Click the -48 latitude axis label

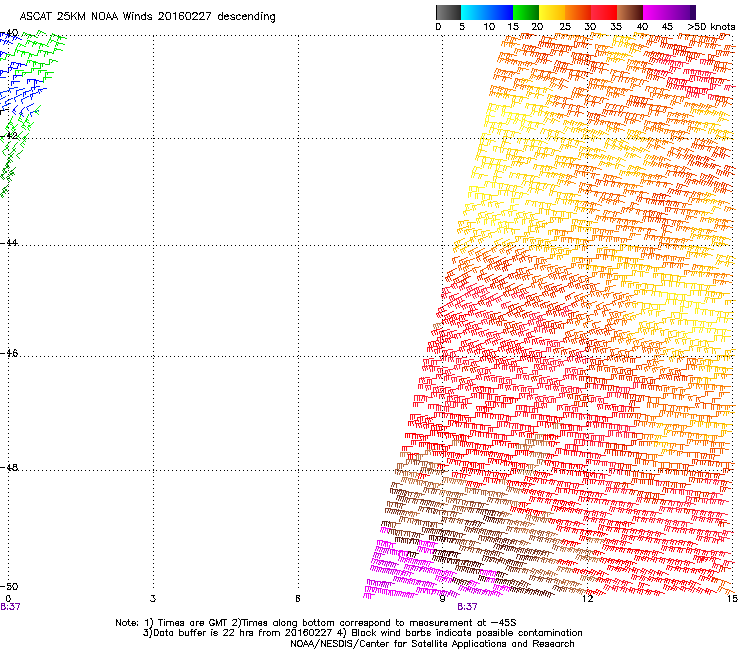[x=9, y=467]
